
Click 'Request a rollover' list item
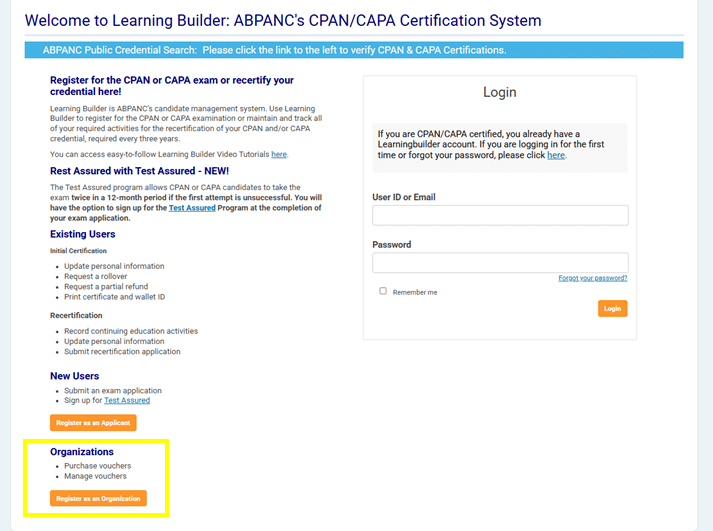95,276
